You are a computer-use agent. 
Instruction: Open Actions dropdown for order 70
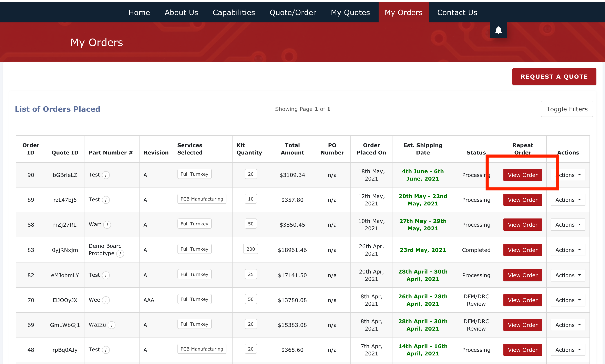pyautogui.click(x=568, y=300)
